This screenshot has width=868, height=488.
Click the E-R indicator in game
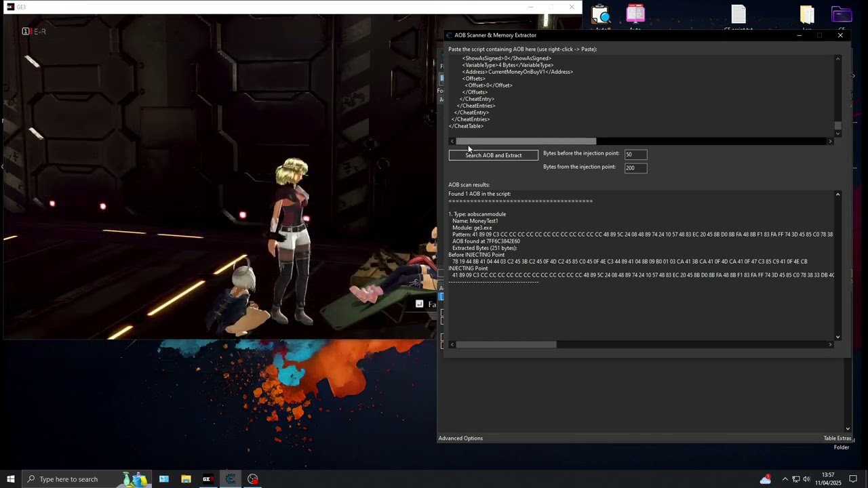click(34, 31)
